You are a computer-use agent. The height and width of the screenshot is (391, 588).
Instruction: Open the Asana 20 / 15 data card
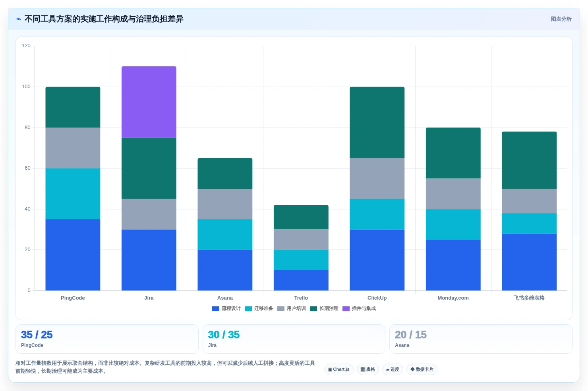coord(481,339)
